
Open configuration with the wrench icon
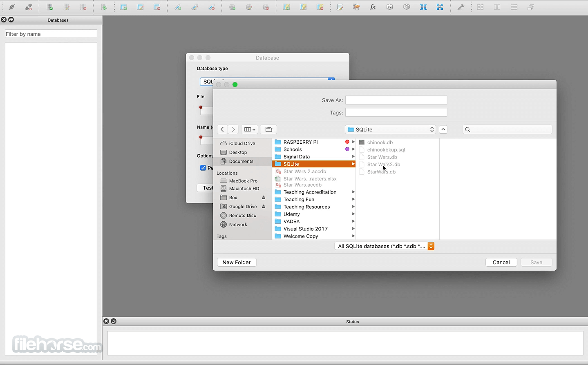(x=461, y=7)
